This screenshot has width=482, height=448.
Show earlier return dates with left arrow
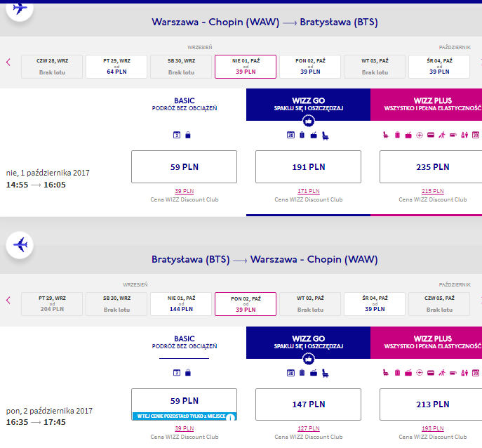(8, 300)
